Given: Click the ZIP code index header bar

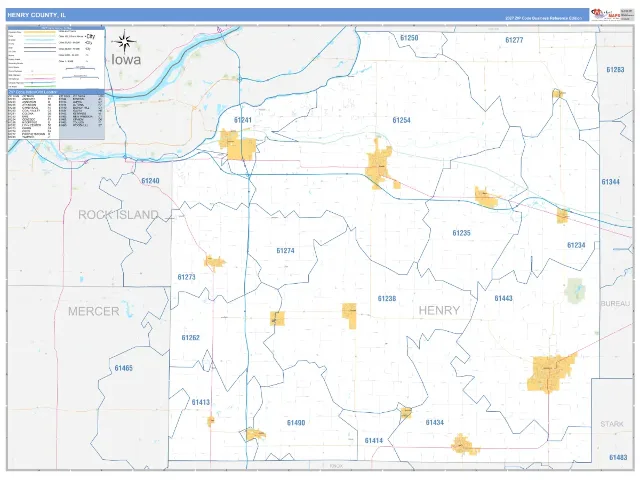Looking at the screenshot, I should coord(56,92).
